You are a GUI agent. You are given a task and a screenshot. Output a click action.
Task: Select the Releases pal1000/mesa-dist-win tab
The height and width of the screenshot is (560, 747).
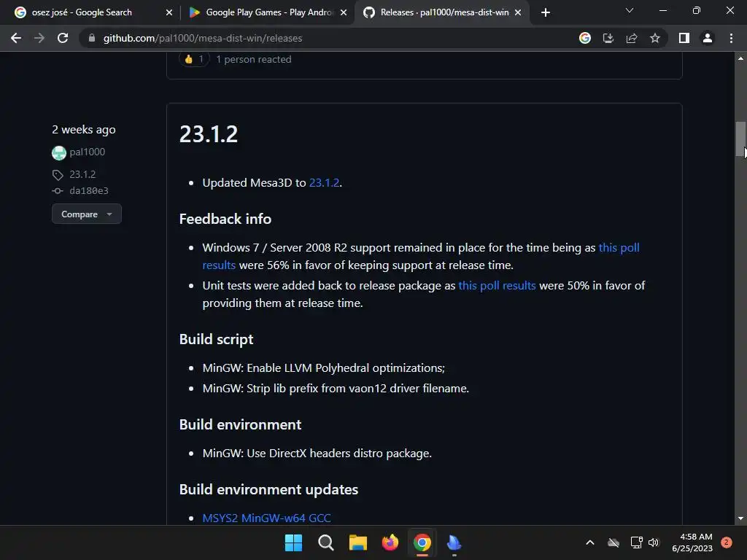pyautogui.click(x=443, y=12)
